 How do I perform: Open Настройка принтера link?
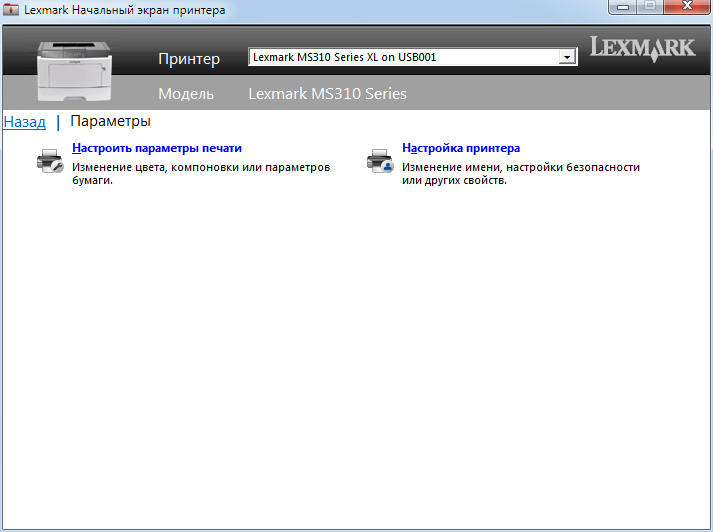(x=461, y=148)
